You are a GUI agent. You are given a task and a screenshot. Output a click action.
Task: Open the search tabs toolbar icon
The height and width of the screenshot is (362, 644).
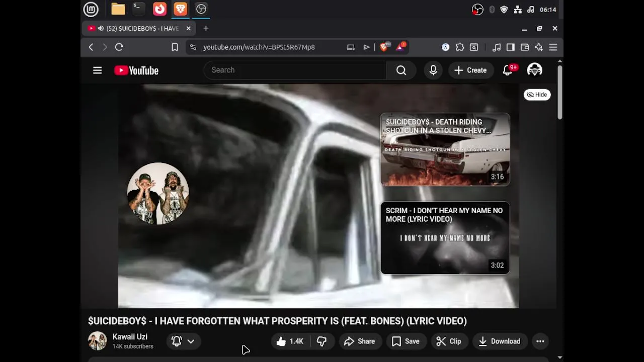474,47
